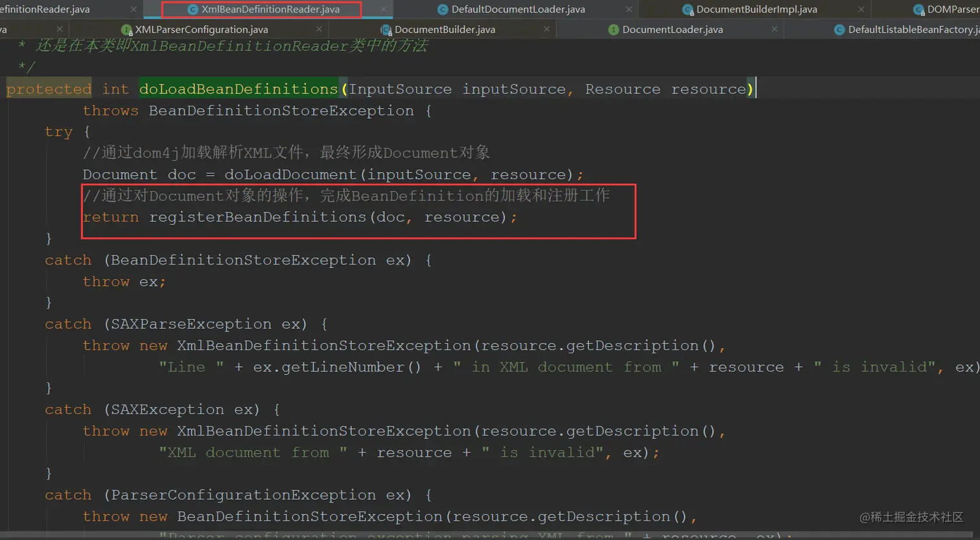Close the DocumentBuilder.java tab

[546, 29]
